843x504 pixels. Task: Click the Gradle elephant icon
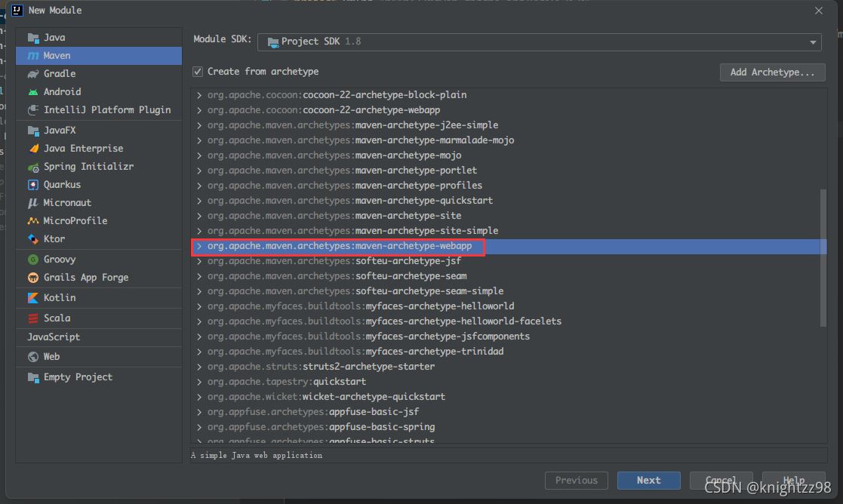(33, 74)
